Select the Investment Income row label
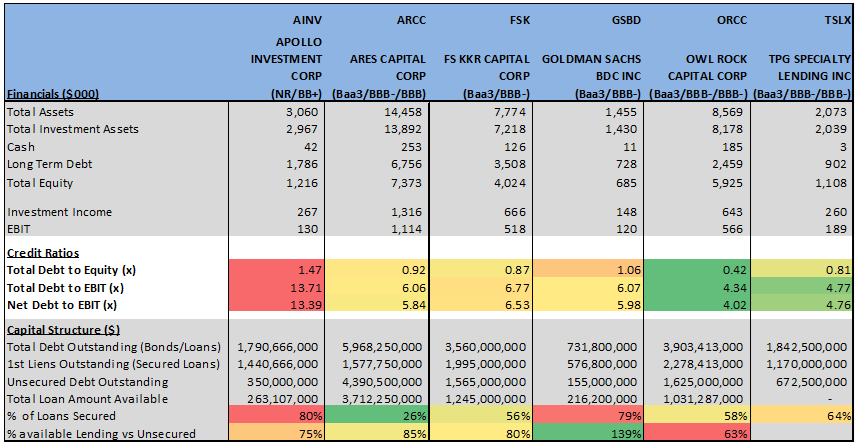Image resolution: width=859 pixels, height=446 pixels. click(x=59, y=212)
